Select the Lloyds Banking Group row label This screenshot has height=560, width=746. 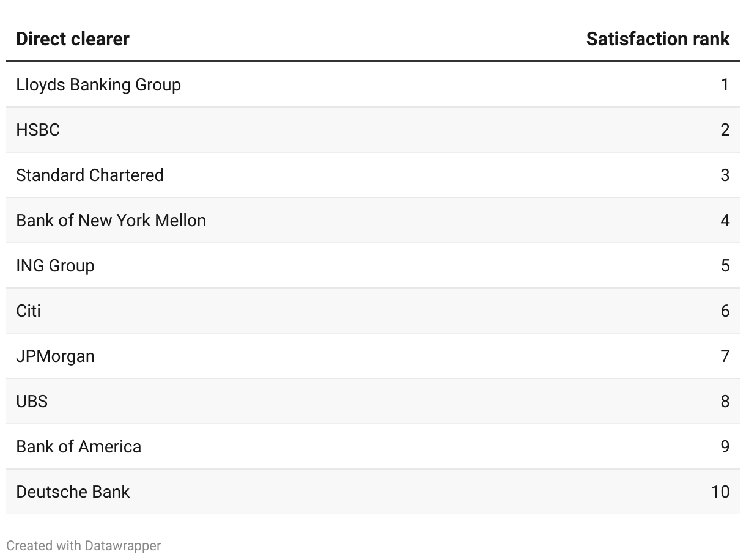pyautogui.click(x=98, y=84)
